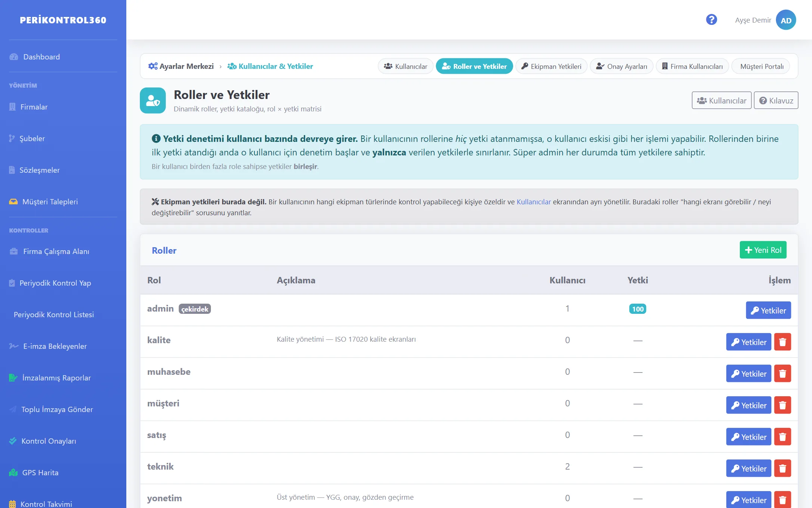The height and width of the screenshot is (508, 812).
Task: Go to GPS Harita in sidebar
Action: click(x=40, y=473)
